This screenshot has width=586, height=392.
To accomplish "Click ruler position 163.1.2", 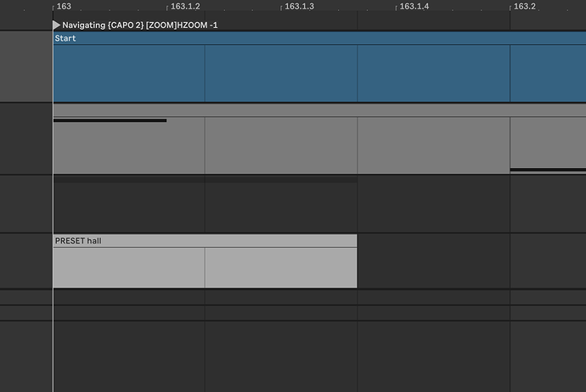I will click(x=184, y=6).
